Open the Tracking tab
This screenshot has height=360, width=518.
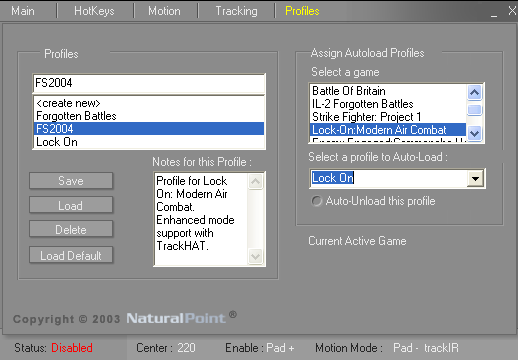[236, 11]
